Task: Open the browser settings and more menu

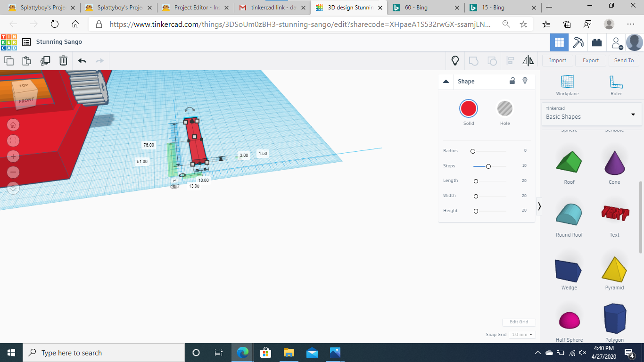Action: pyautogui.click(x=631, y=24)
